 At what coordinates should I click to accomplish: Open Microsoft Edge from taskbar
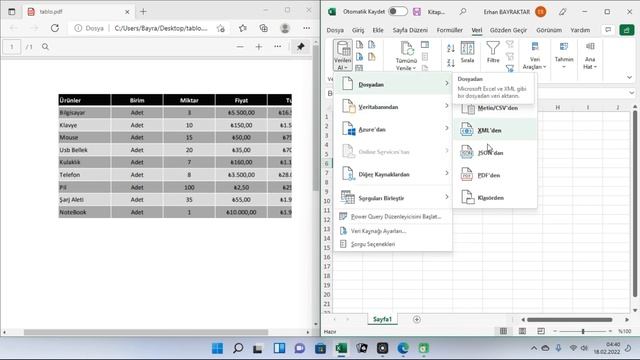tap(403, 348)
